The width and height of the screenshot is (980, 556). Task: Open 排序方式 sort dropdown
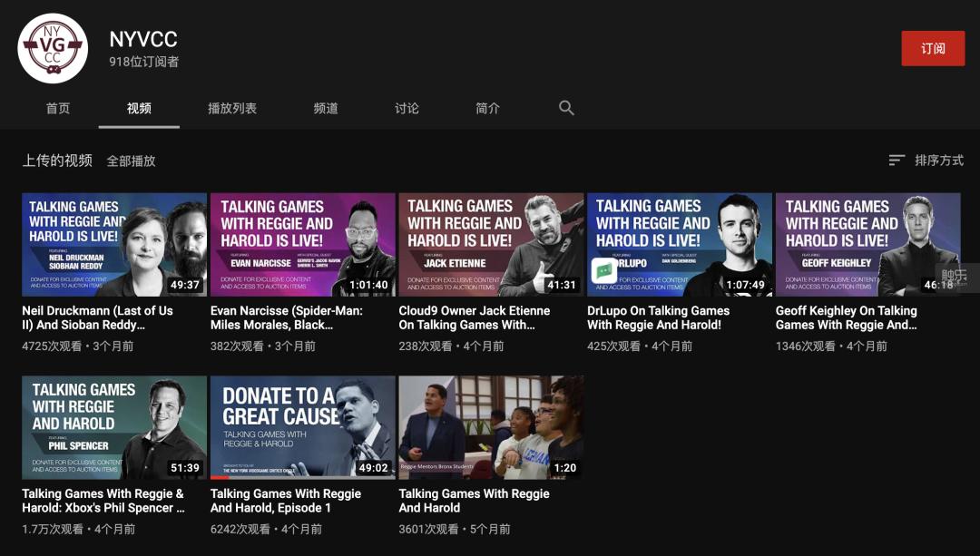click(x=926, y=161)
